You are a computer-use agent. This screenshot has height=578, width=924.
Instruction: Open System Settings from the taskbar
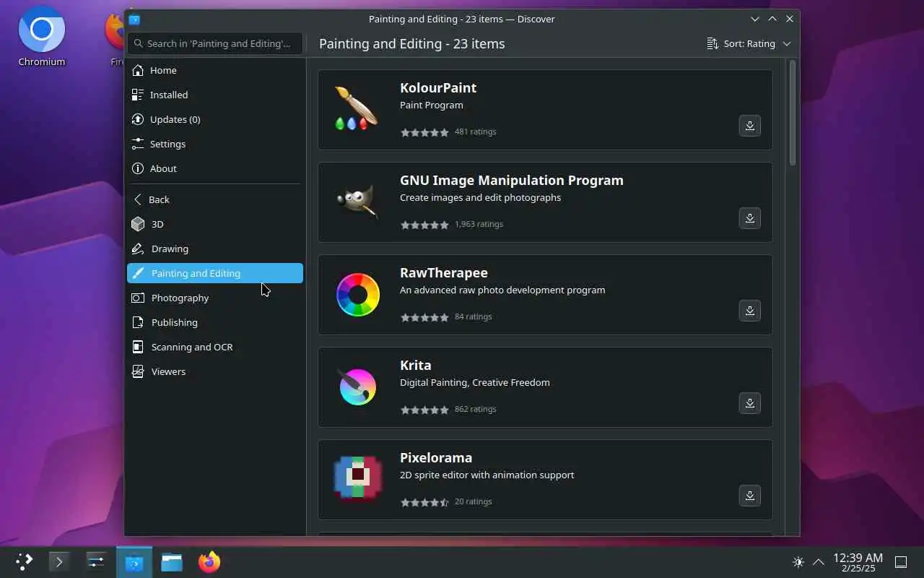[96, 561]
